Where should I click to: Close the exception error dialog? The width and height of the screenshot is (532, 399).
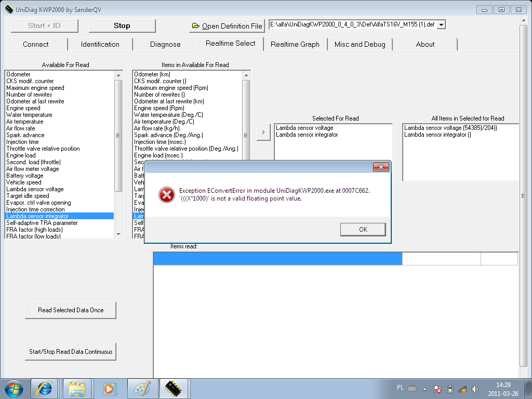[x=381, y=167]
